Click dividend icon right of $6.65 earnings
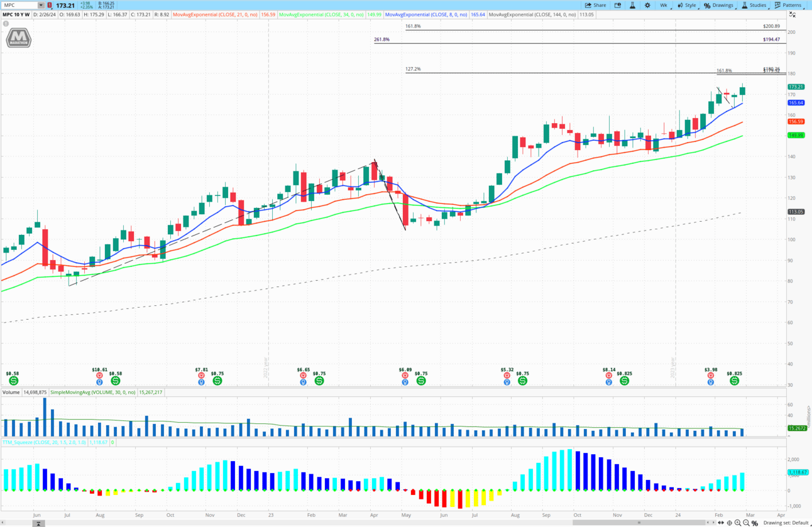The height and width of the screenshot is (527, 812). [x=319, y=381]
